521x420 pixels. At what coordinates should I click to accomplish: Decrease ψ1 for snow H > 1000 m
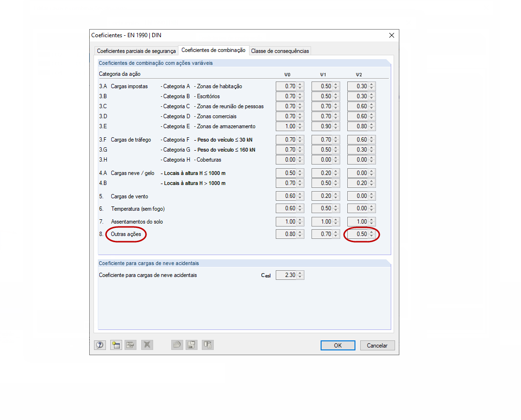[336, 185]
